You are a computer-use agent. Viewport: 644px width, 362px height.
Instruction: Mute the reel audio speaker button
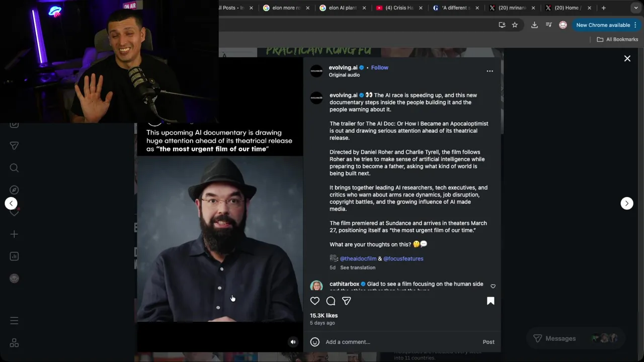[x=293, y=342]
